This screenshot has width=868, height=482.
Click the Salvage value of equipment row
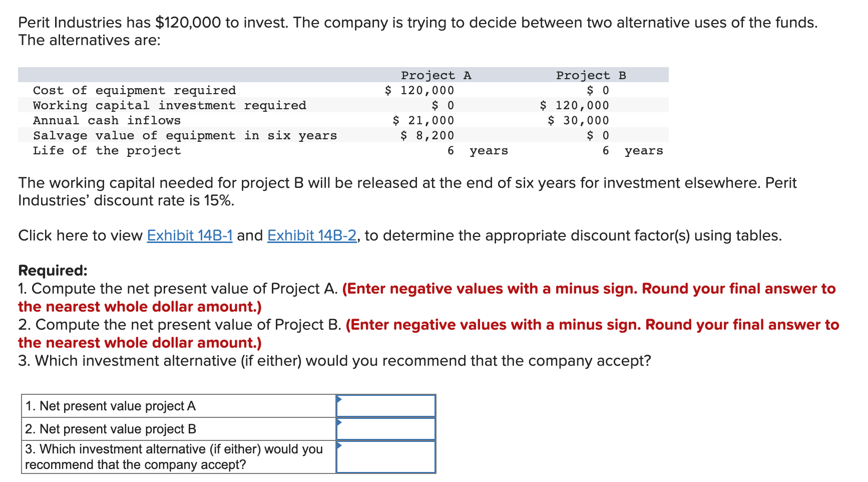point(185,135)
